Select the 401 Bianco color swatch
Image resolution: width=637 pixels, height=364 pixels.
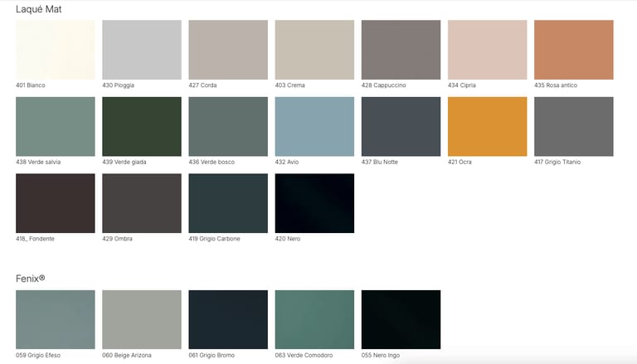56,50
